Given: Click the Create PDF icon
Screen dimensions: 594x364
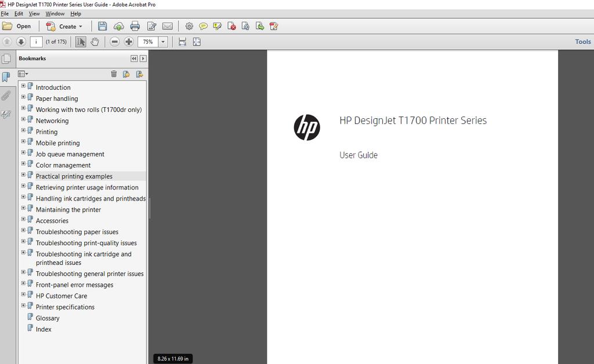Looking at the screenshot, I should 50,26.
